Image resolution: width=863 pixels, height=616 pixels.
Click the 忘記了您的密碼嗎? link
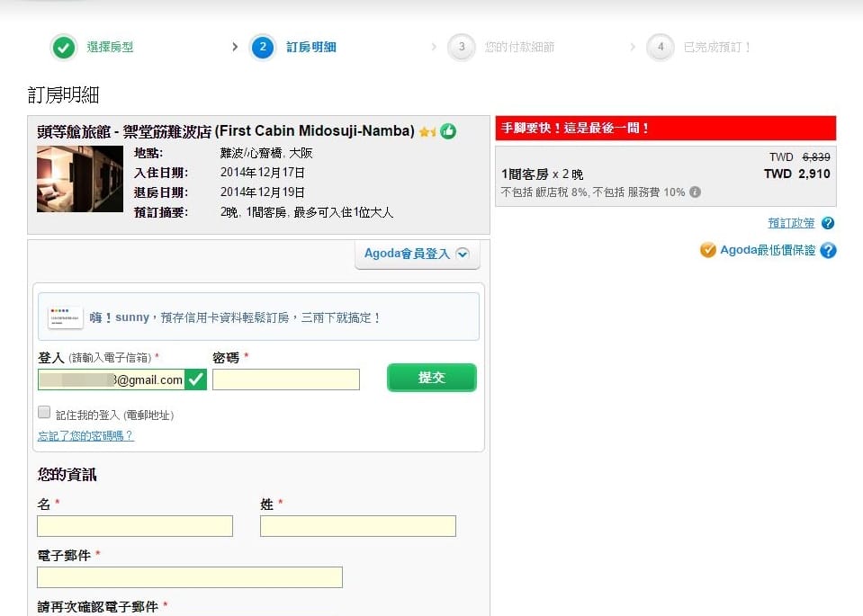pyautogui.click(x=85, y=436)
